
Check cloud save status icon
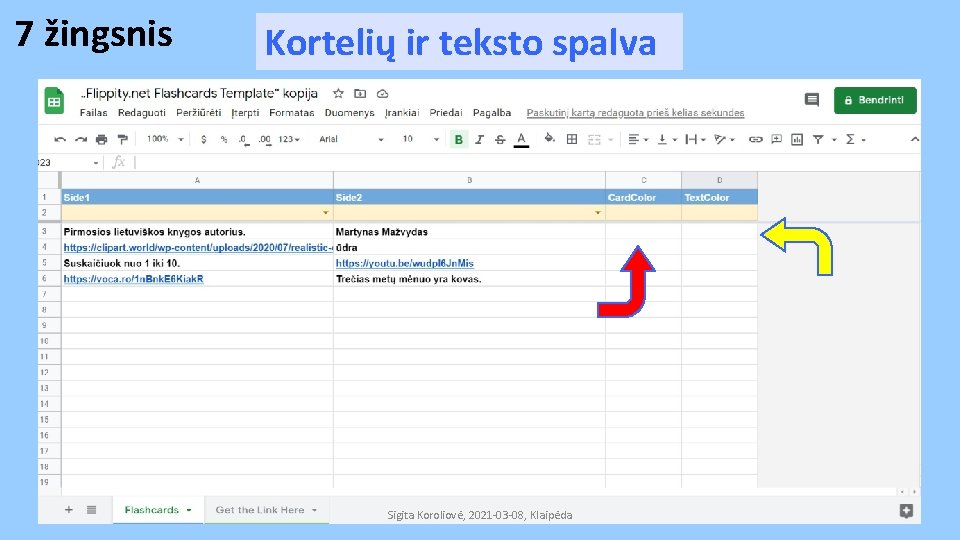tap(383, 94)
